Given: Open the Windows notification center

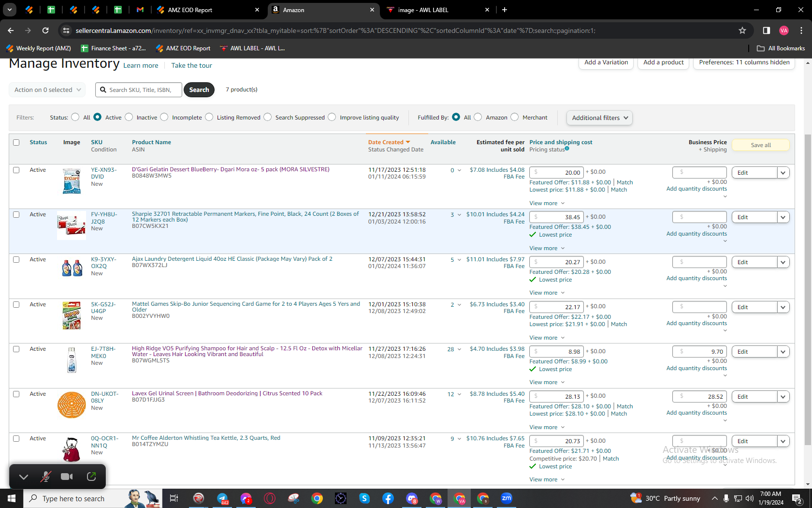Looking at the screenshot, I should (x=797, y=498).
